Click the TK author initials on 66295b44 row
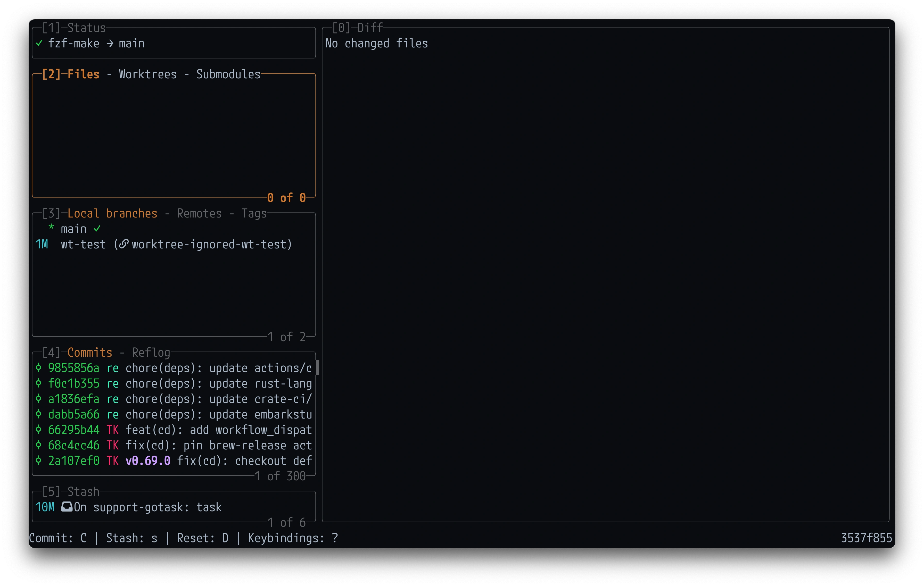Viewport: 924px width, 586px height. pyautogui.click(x=112, y=430)
